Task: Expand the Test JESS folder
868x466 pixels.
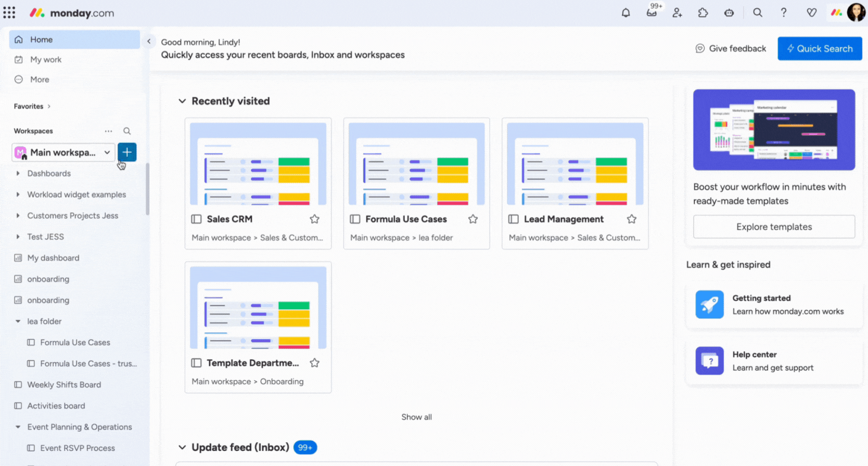Action: pos(18,237)
